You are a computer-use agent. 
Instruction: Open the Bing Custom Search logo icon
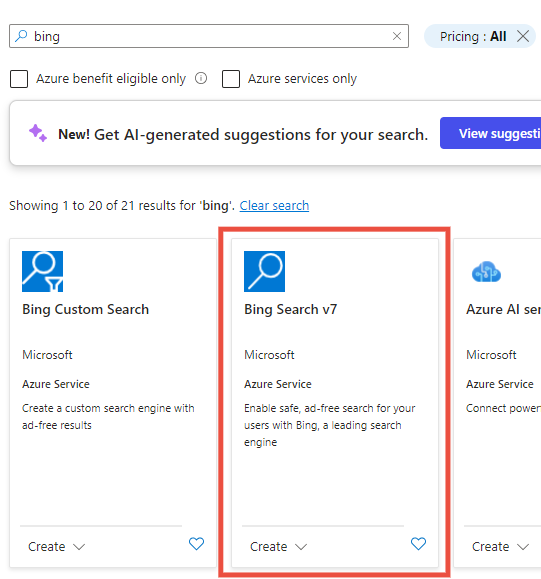pos(42,271)
